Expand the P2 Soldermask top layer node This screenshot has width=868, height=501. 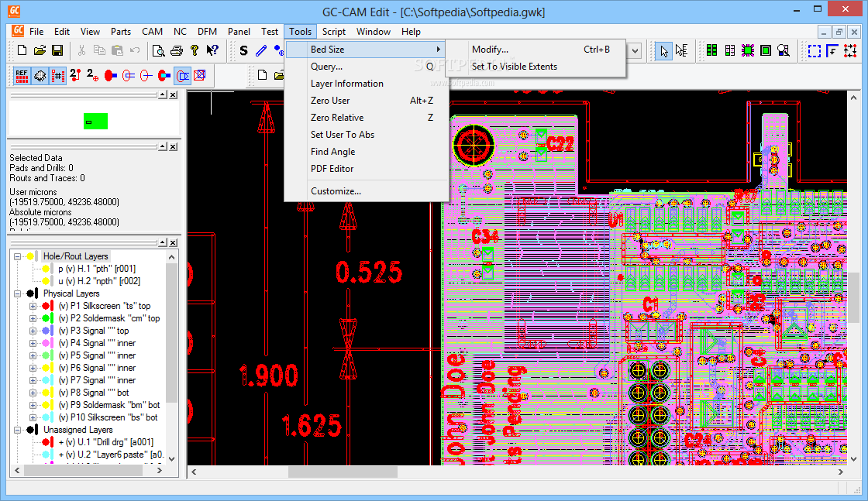click(33, 318)
